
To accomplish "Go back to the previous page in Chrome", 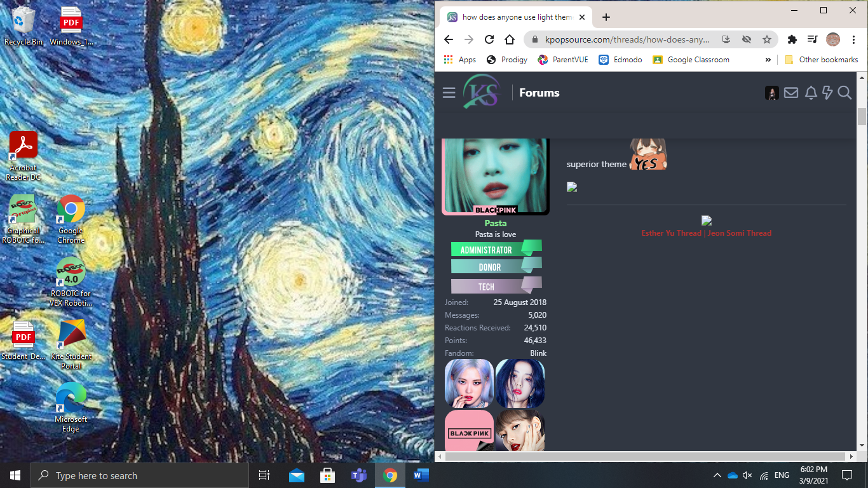I will coord(449,39).
